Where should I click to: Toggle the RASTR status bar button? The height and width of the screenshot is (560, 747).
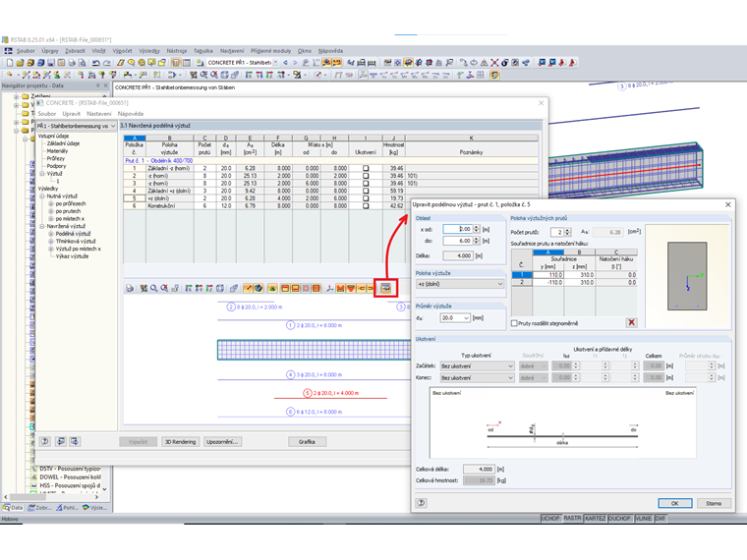573,518
